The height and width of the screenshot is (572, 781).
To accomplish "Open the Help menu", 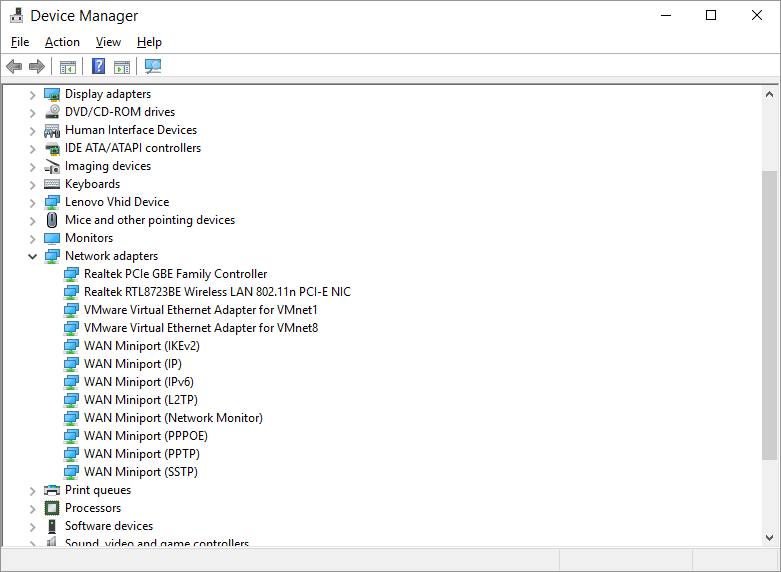I will 149,42.
